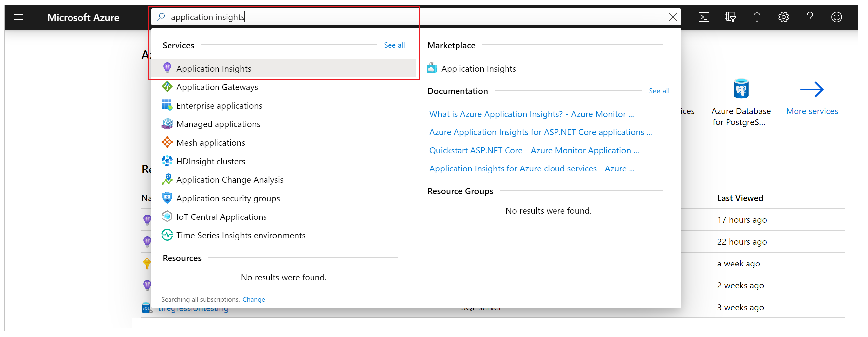Click the Enterprise applications grid icon
This screenshot has height=337, width=868.
[x=167, y=105]
